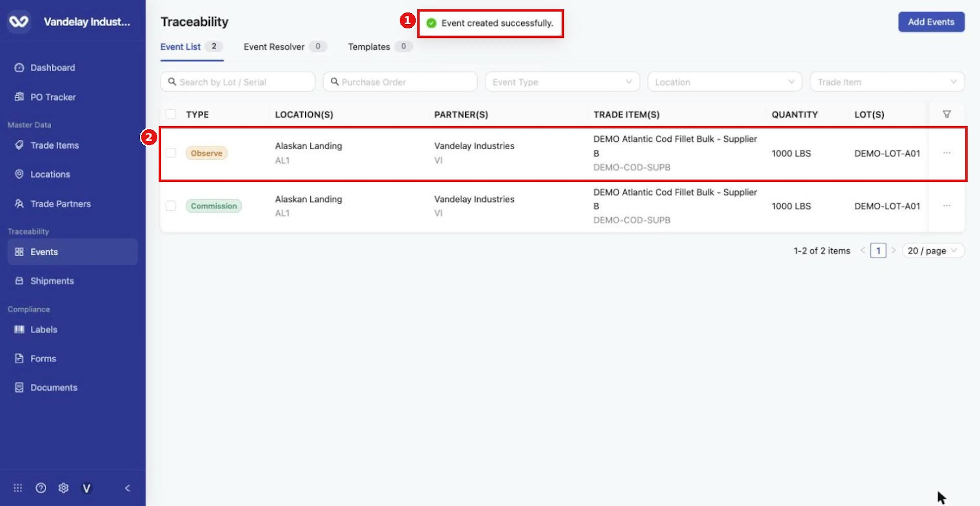Screen dimensions: 980x506
Task: Click Vandelay Industries in the Commission row
Action: point(474,199)
